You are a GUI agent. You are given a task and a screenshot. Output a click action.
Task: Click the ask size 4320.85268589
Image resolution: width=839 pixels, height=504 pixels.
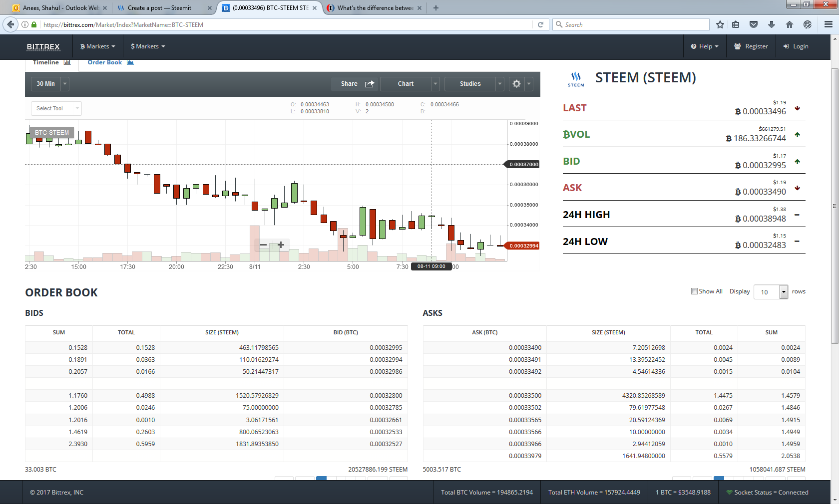(x=643, y=396)
